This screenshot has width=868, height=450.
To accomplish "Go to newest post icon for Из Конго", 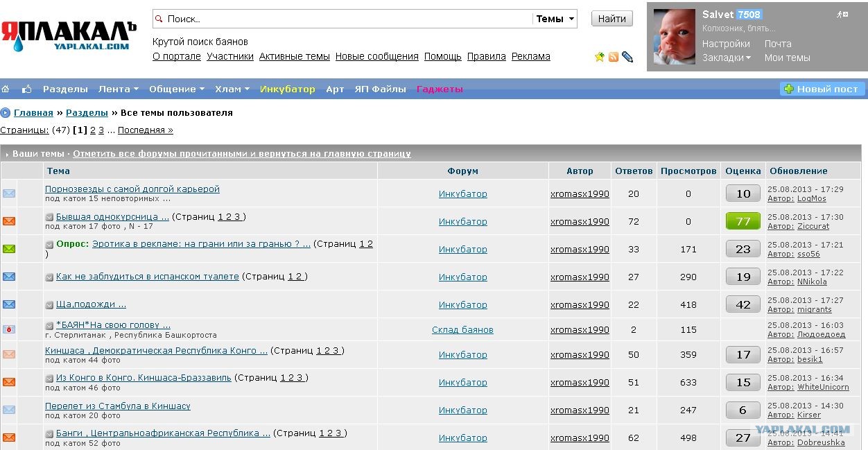I will click(x=49, y=378).
